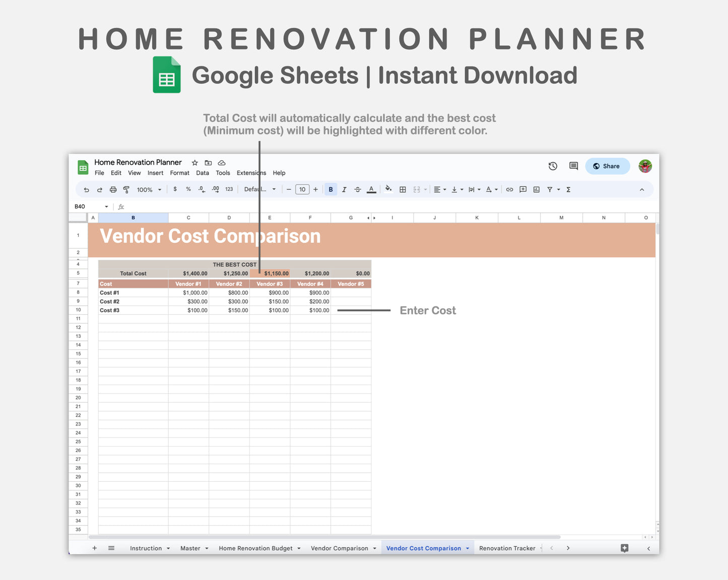Screen dimensions: 728x580
Task: Create a filter with the funnel icon
Action: (550, 189)
